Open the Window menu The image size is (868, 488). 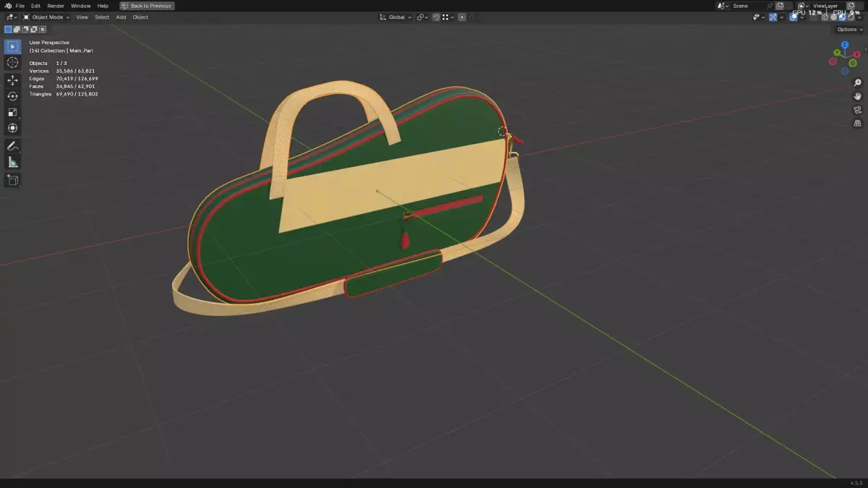[80, 6]
